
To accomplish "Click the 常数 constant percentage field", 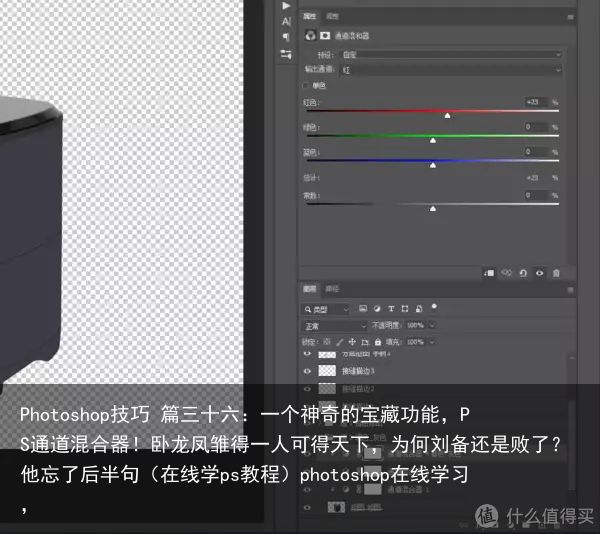I will tap(536, 195).
